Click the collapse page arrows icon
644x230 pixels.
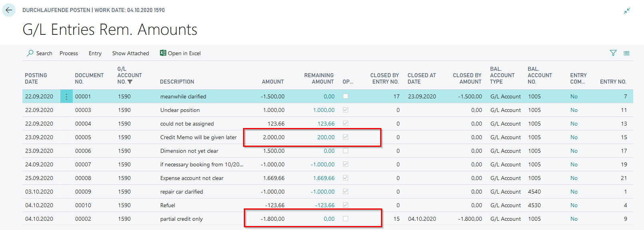click(627, 11)
